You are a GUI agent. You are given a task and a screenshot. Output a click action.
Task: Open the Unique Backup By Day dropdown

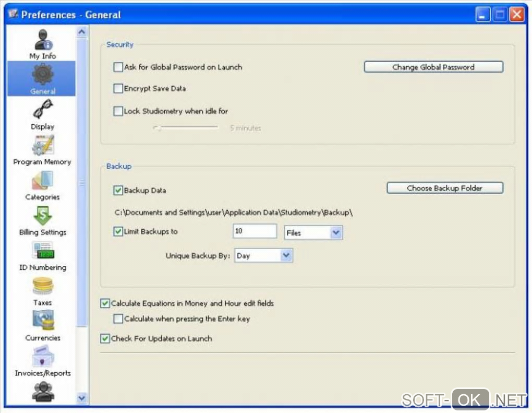[x=263, y=255]
